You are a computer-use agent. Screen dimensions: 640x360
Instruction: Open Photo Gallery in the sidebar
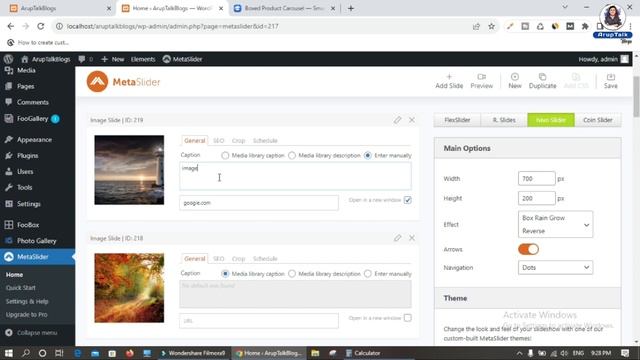(x=37, y=241)
